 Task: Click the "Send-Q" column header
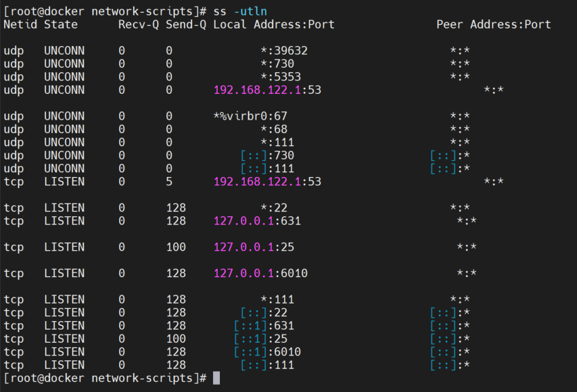(186, 24)
